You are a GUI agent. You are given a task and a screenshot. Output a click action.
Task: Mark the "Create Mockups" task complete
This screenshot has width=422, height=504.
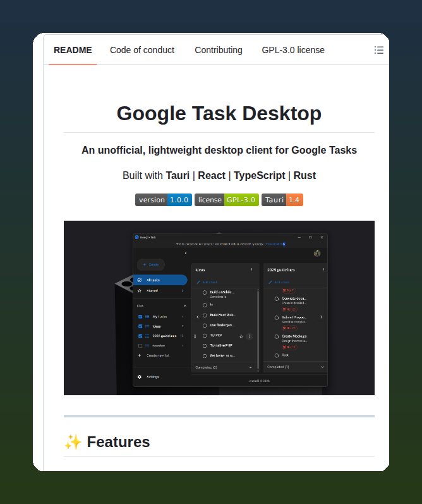[277, 336]
